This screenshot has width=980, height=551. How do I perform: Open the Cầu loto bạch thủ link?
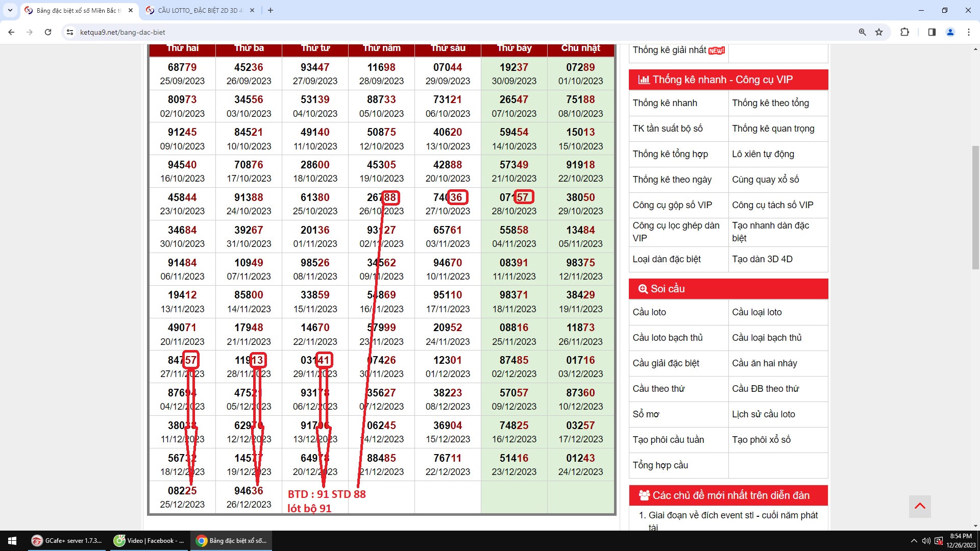668,338
